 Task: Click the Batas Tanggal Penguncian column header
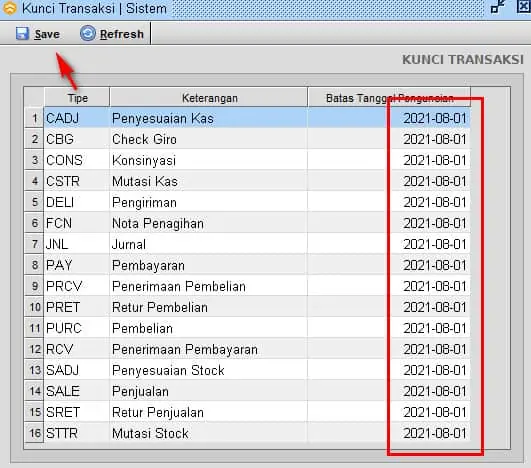click(389, 98)
